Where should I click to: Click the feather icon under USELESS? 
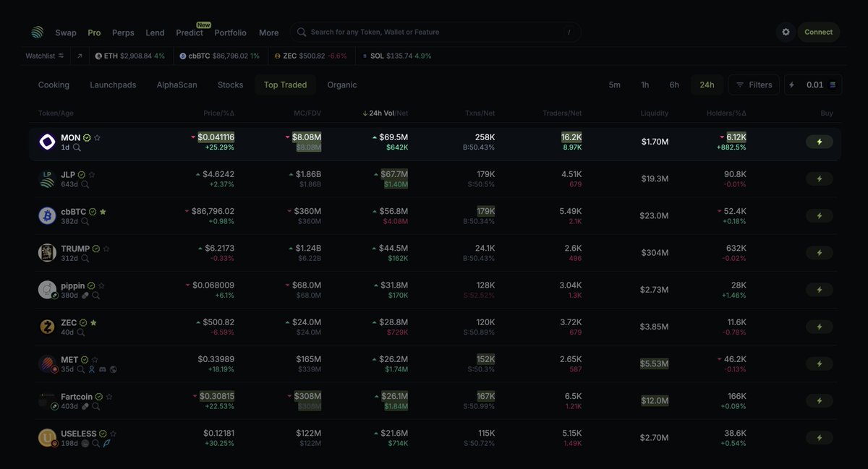[106, 443]
